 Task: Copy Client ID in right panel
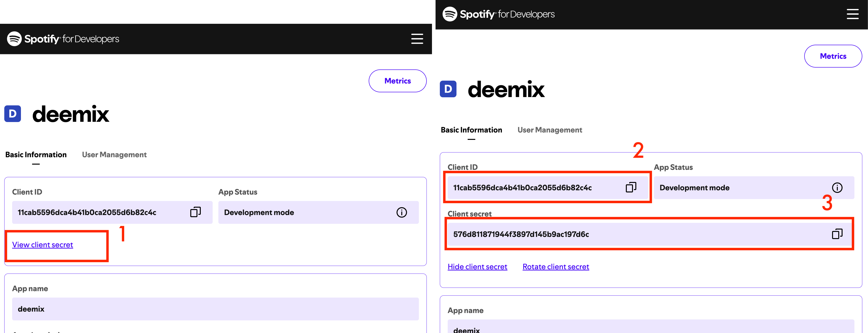(631, 187)
